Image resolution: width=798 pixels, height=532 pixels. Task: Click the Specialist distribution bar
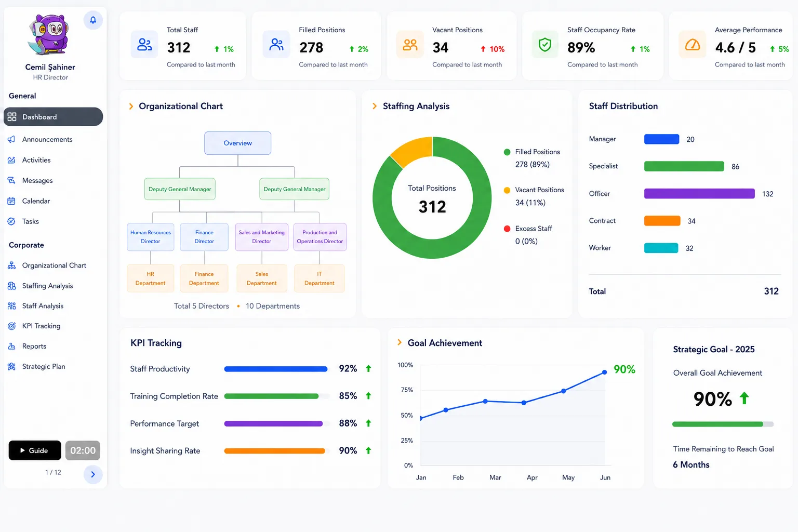tap(684, 166)
